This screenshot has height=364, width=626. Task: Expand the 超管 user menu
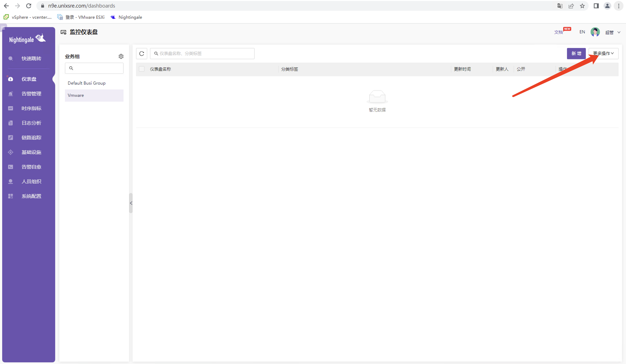point(613,32)
